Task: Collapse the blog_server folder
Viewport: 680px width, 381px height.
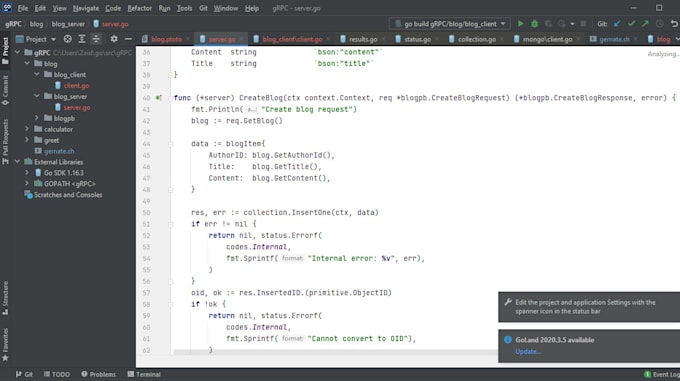Action: (37, 96)
